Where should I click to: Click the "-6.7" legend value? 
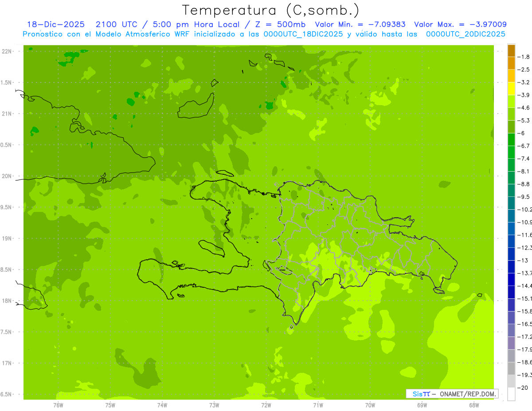[523, 146]
